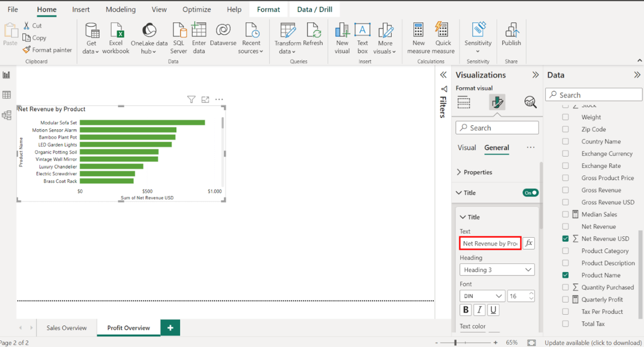
Task: Open the Analytics magnifier pane icon
Action: [x=530, y=102]
